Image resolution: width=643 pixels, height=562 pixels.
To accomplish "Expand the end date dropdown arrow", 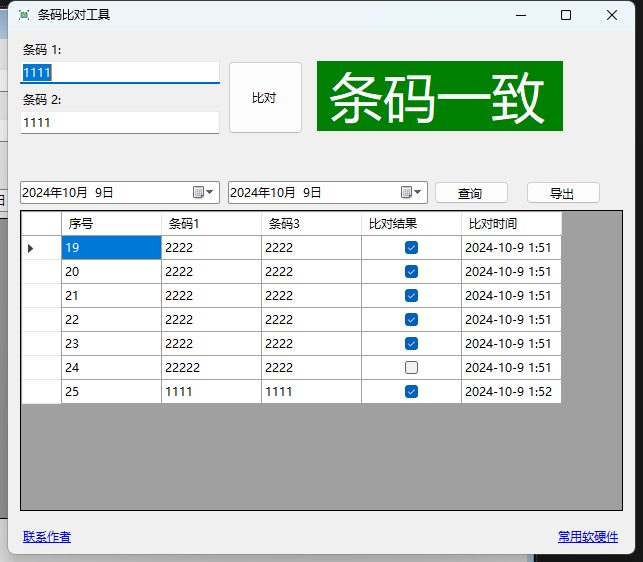I will tap(418, 192).
